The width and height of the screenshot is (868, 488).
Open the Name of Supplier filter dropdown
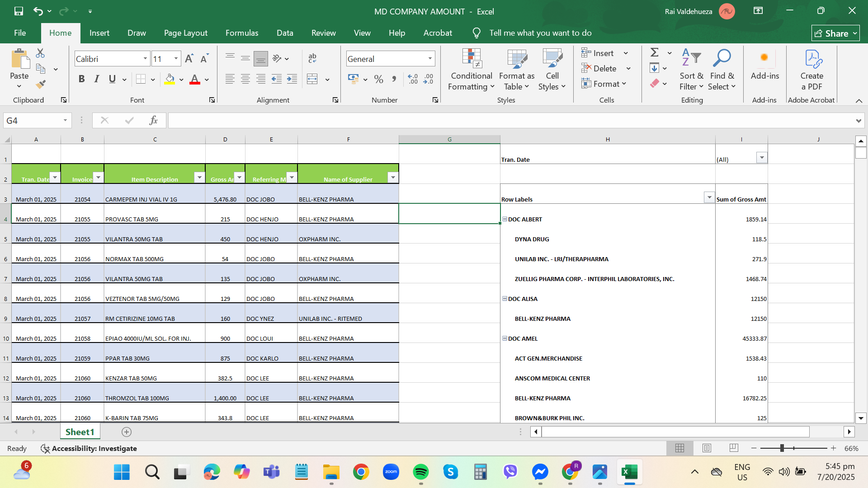pyautogui.click(x=393, y=178)
